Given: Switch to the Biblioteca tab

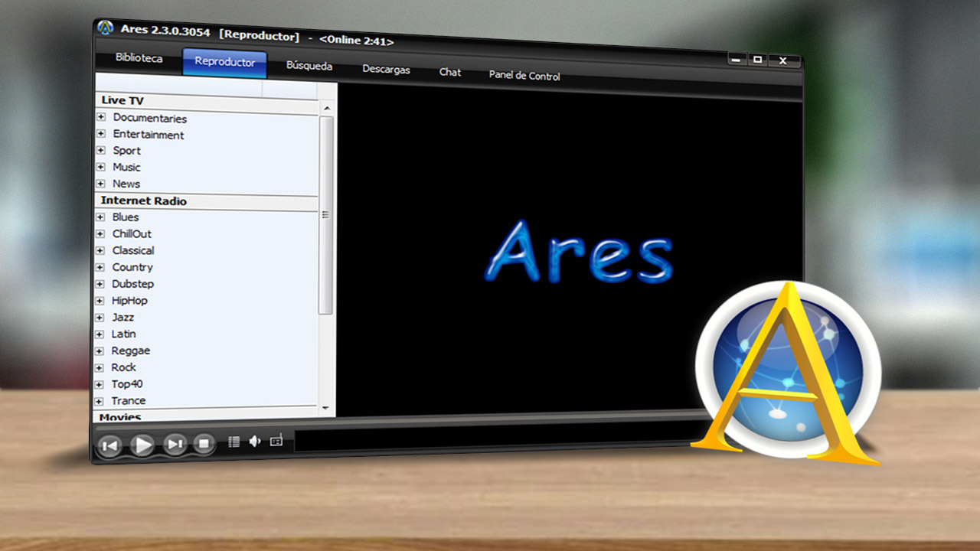Looking at the screenshot, I should coord(139,58).
